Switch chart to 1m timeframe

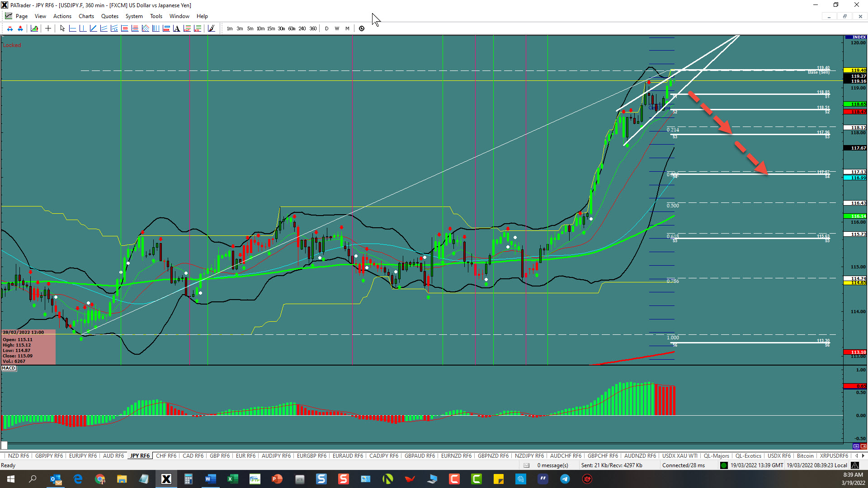(230, 28)
